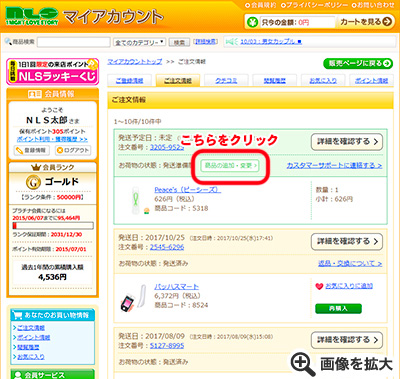Viewport: 400px width, 379px height.
Task: Click the gold G rank medal icon
Action: coord(33,182)
